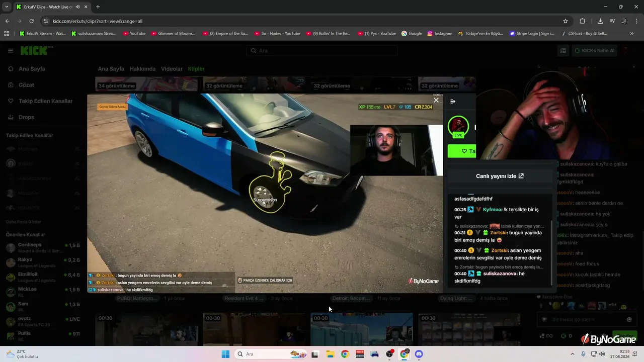Follow the channel with the green heart button
The height and width of the screenshot is (362, 644).
point(462,151)
